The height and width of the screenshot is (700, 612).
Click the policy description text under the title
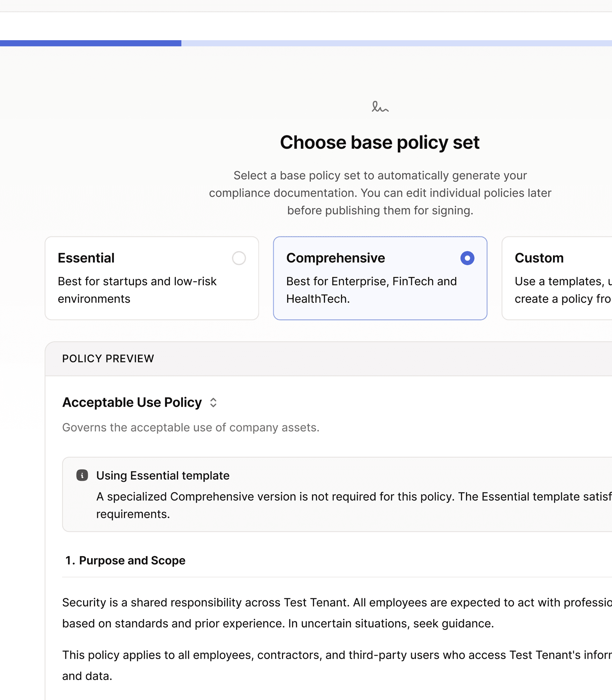pos(190,427)
